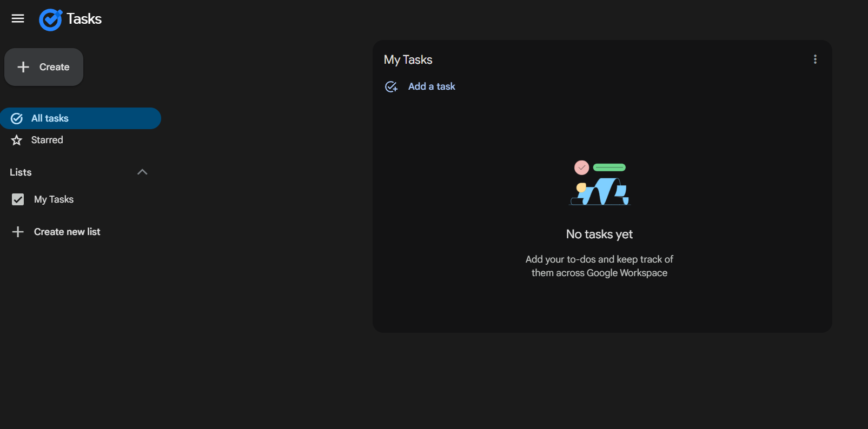Viewport: 868px width, 429px height.
Task: Click the Create button
Action: coord(44,67)
